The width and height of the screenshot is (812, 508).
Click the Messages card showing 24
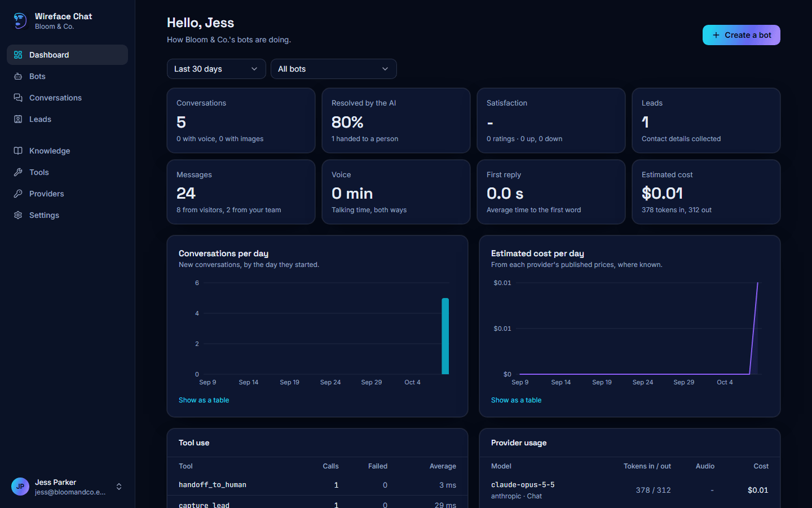[241, 192]
